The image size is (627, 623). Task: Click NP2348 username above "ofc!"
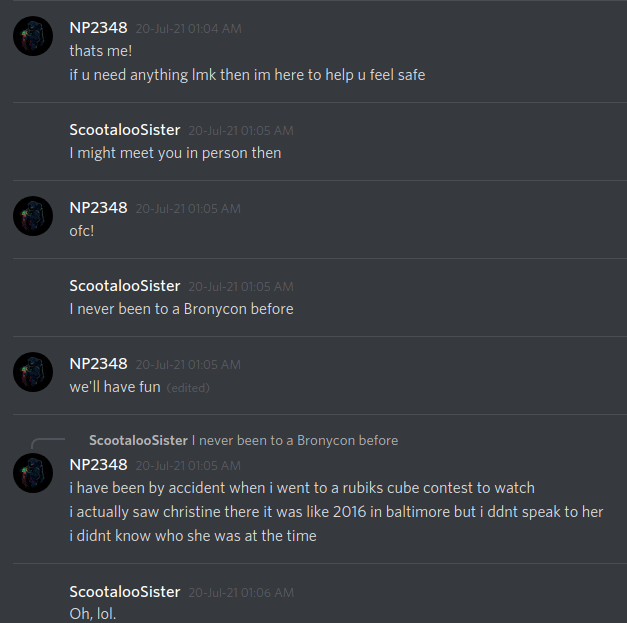click(98, 208)
